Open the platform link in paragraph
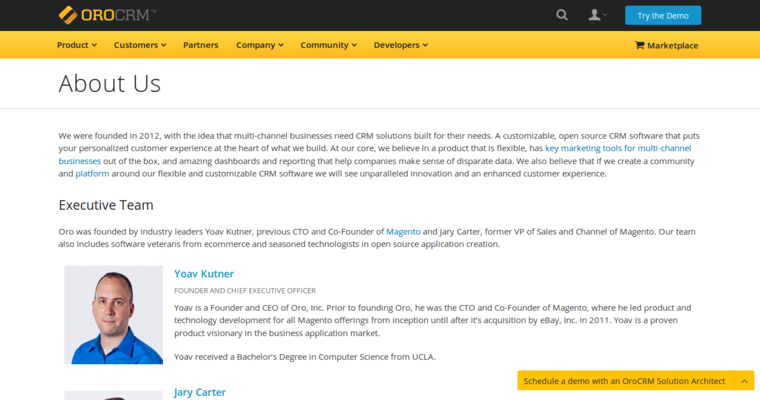Image resolution: width=760 pixels, height=400 pixels. pos(92,173)
